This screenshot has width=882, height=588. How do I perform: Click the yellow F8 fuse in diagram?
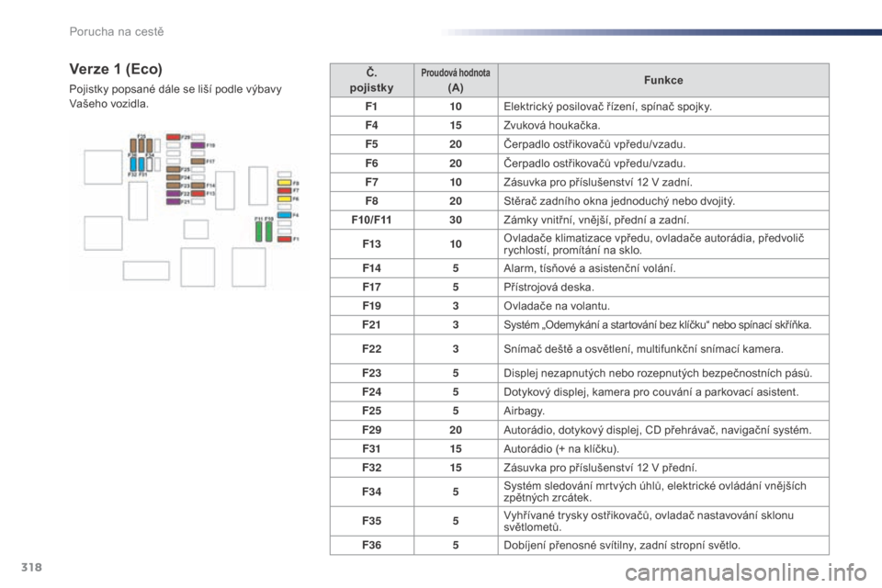point(284,183)
